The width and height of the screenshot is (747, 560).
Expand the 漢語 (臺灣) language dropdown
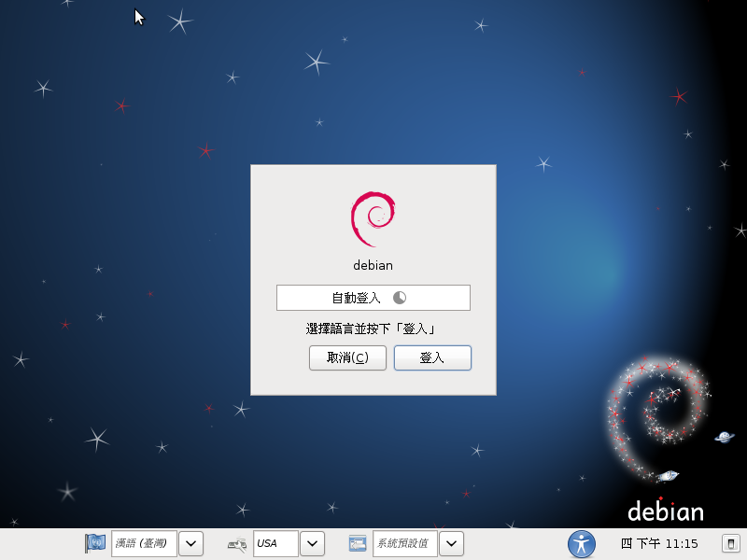pyautogui.click(x=190, y=543)
